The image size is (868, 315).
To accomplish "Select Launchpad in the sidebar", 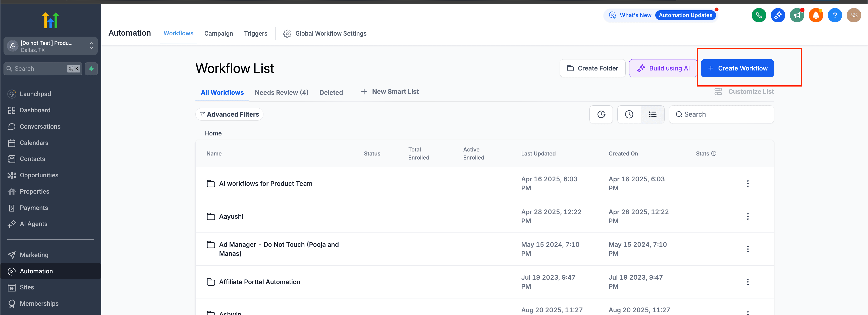I will pos(35,94).
